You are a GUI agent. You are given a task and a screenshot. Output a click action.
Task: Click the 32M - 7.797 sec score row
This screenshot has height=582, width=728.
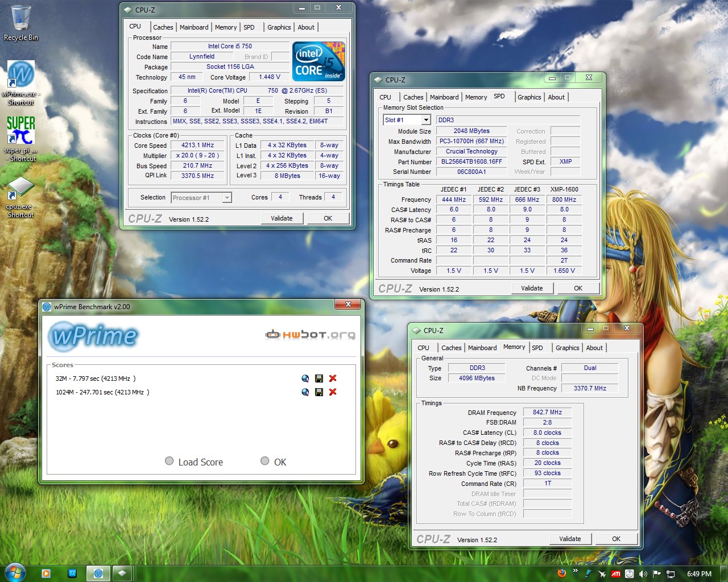pos(96,379)
